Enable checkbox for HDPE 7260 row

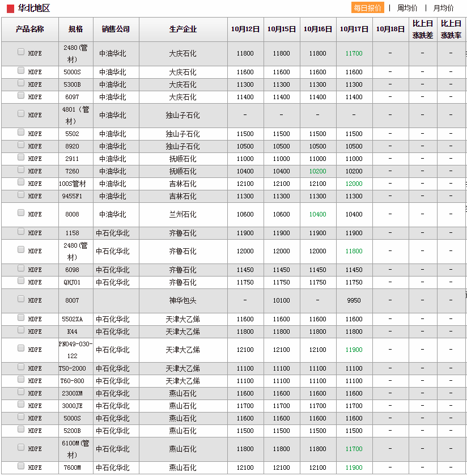(x=20, y=169)
